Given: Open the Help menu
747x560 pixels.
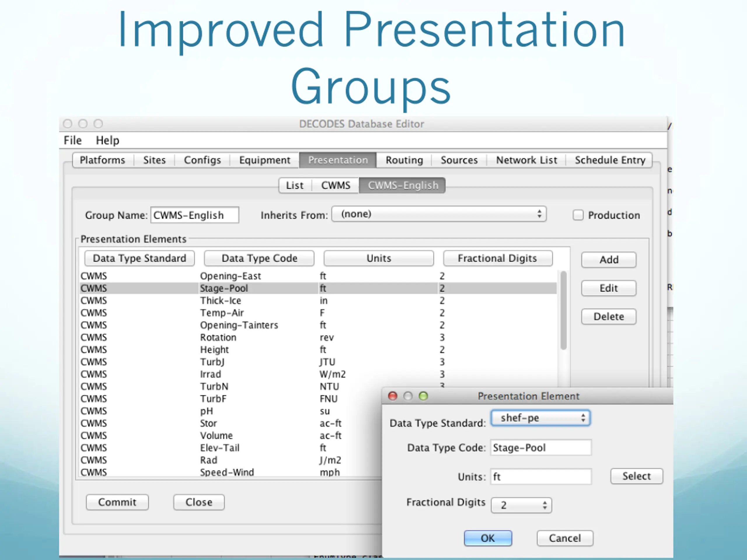Looking at the screenshot, I should coord(107,140).
